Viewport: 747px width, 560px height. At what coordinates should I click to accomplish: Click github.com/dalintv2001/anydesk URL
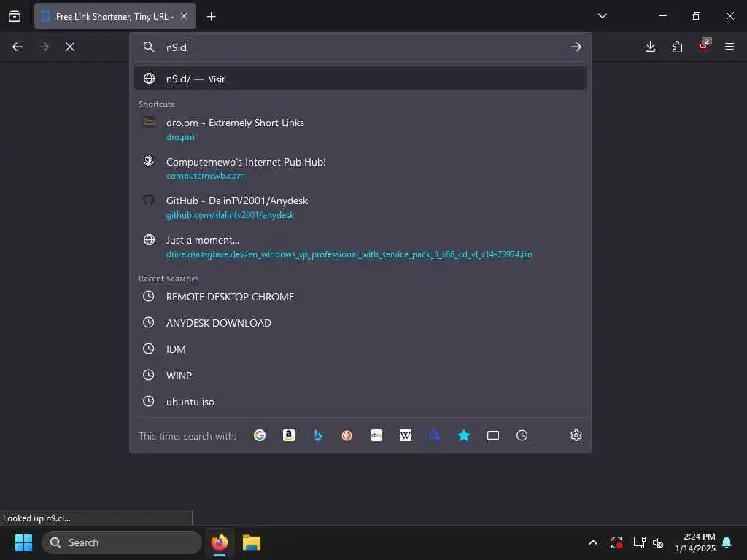click(x=230, y=215)
